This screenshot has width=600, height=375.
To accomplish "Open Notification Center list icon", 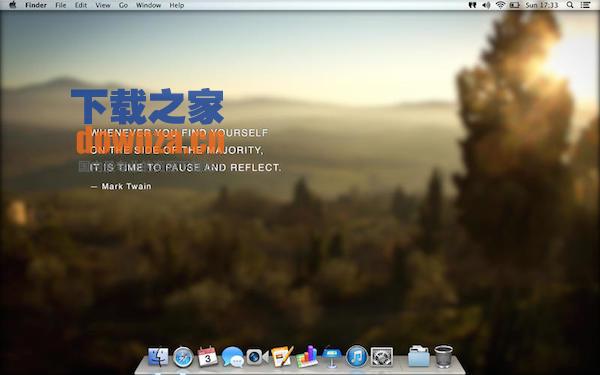I will (585, 5).
